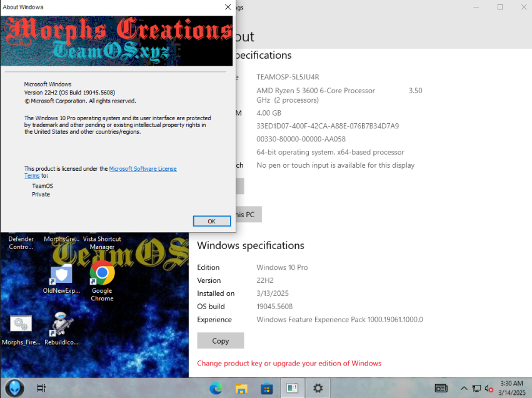Select 64-bit operating system text
Screen dimensions: 532x398
[x=330, y=152]
